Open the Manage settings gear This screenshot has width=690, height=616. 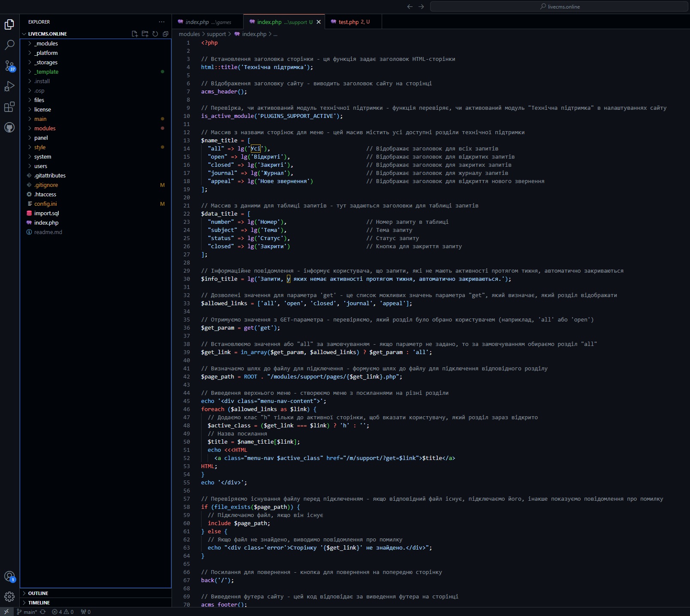[x=9, y=596]
